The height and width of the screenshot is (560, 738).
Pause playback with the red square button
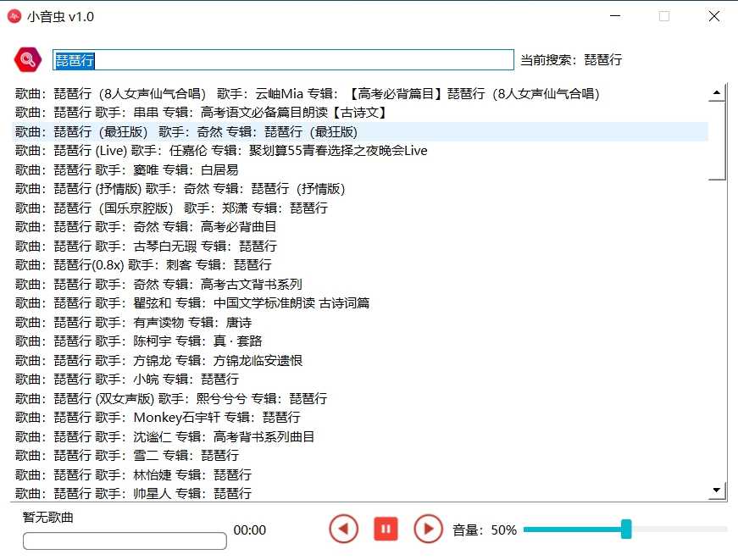point(386,529)
